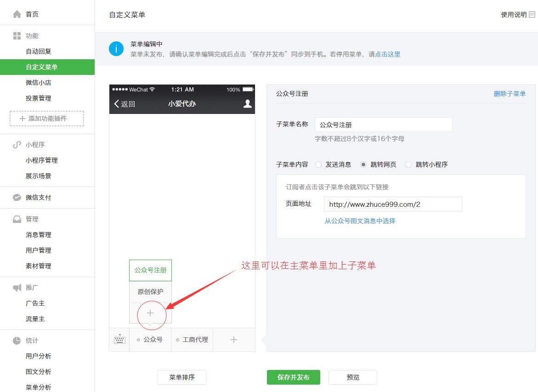Select 工商代理 main menu in phone preview
This screenshot has width=538, height=392.
(x=192, y=340)
